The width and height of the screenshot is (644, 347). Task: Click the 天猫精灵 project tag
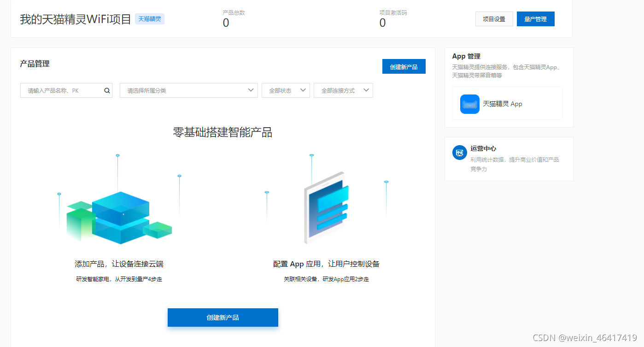click(x=150, y=19)
